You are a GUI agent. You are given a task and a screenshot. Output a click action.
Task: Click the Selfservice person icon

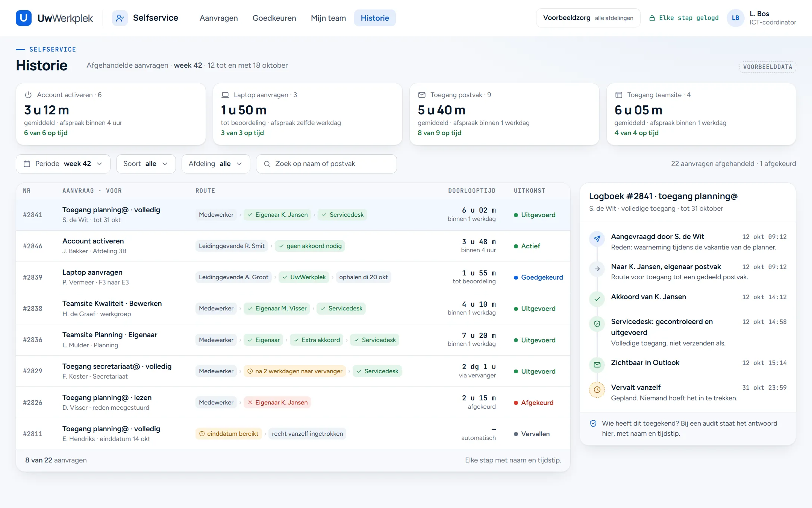pyautogui.click(x=120, y=18)
